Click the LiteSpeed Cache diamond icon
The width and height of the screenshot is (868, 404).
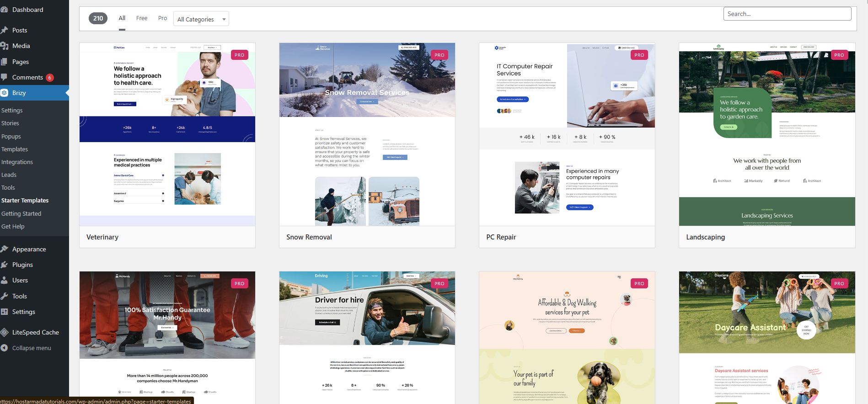point(4,332)
